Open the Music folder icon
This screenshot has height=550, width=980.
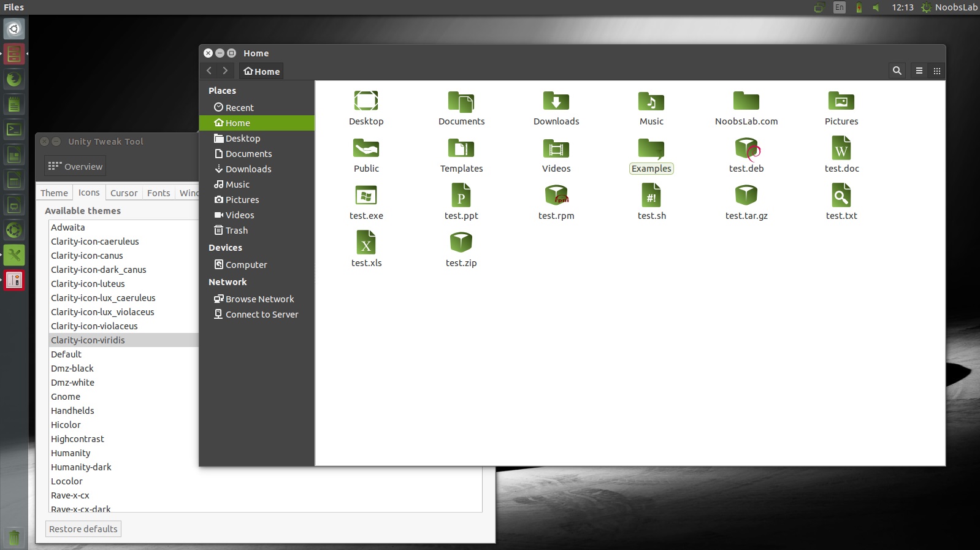(651, 101)
